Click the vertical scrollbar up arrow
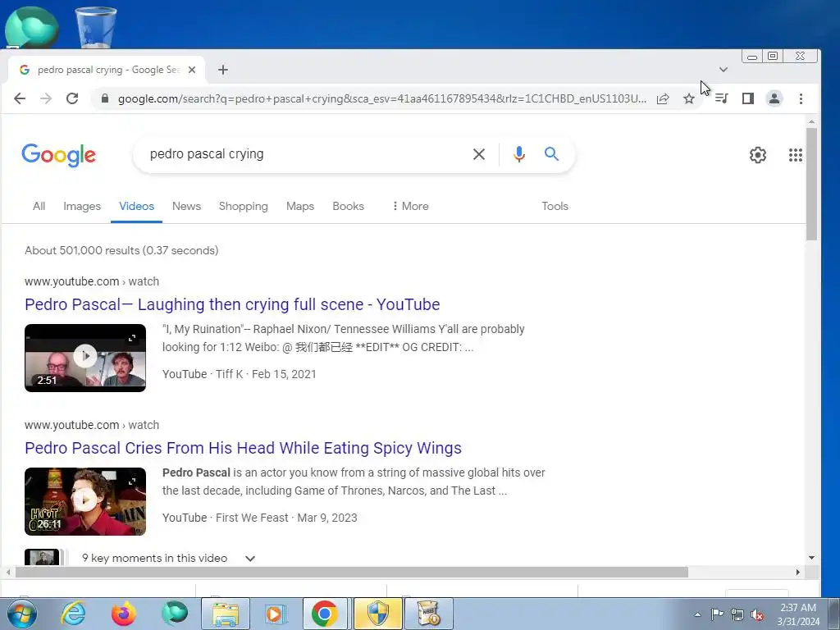Image resolution: width=840 pixels, height=630 pixels. tap(811, 122)
